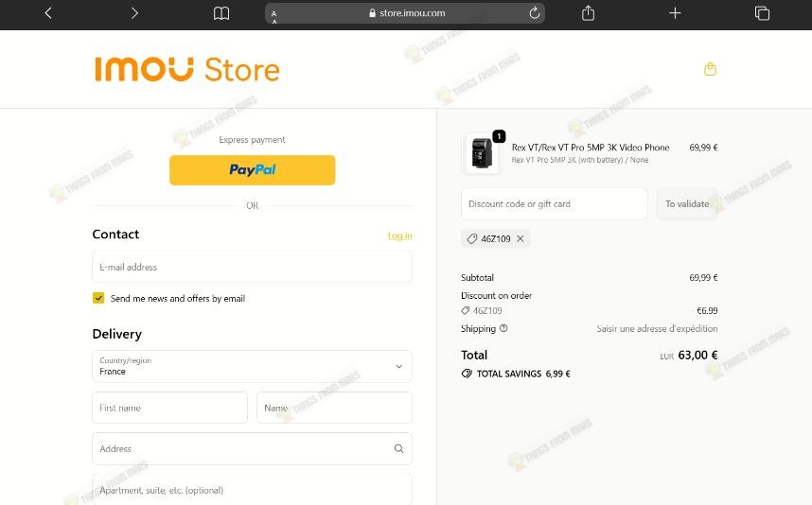This screenshot has width=812, height=505.
Task: Remove the 46Z109 discount code with X
Action: coord(521,238)
